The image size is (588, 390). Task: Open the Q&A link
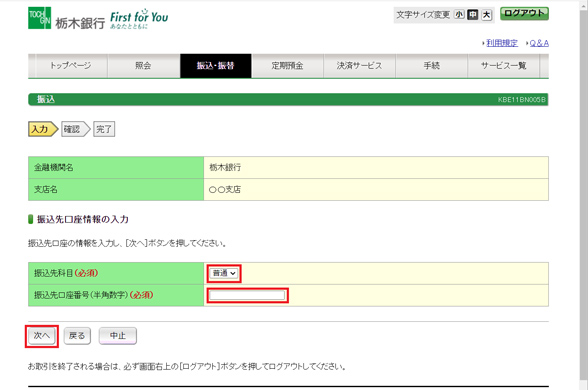point(539,43)
